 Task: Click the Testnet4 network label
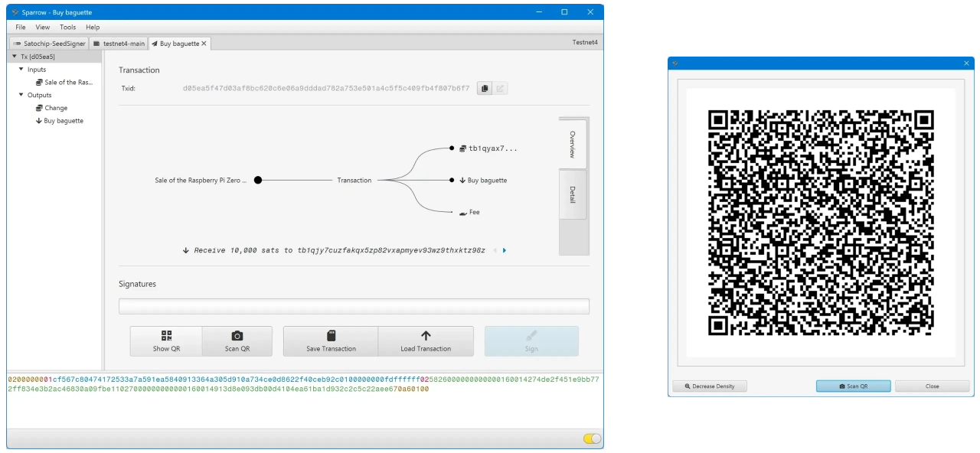586,43
